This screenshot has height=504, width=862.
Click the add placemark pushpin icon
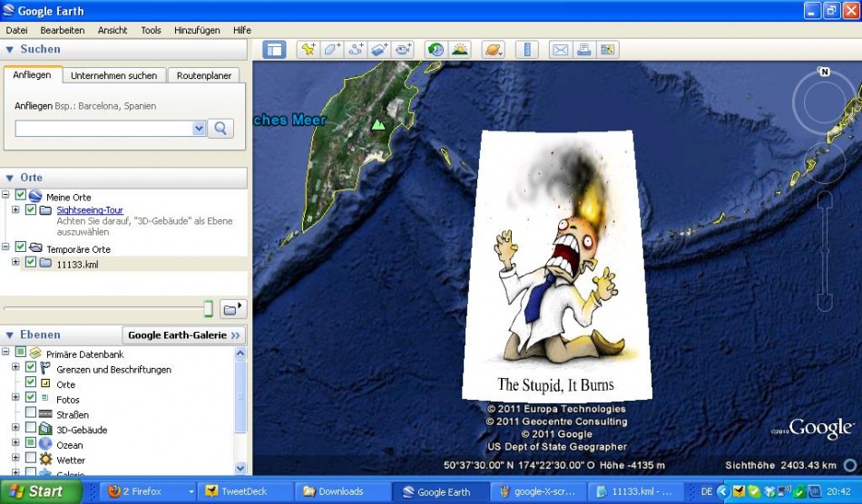[x=309, y=50]
